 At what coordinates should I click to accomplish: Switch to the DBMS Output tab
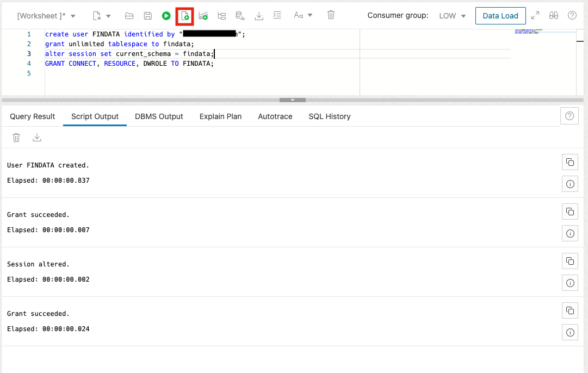tap(159, 116)
